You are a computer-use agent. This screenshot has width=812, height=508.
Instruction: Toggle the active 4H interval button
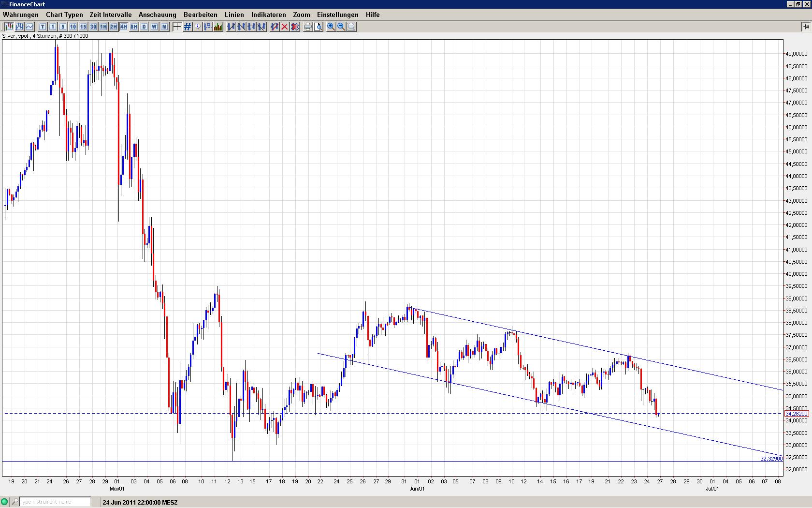(x=124, y=27)
